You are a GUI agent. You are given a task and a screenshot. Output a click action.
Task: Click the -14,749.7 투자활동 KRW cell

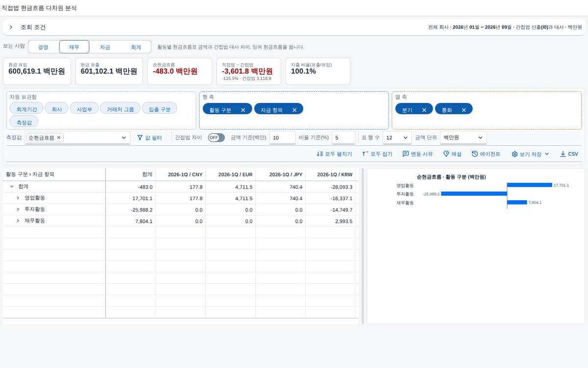click(x=330, y=210)
